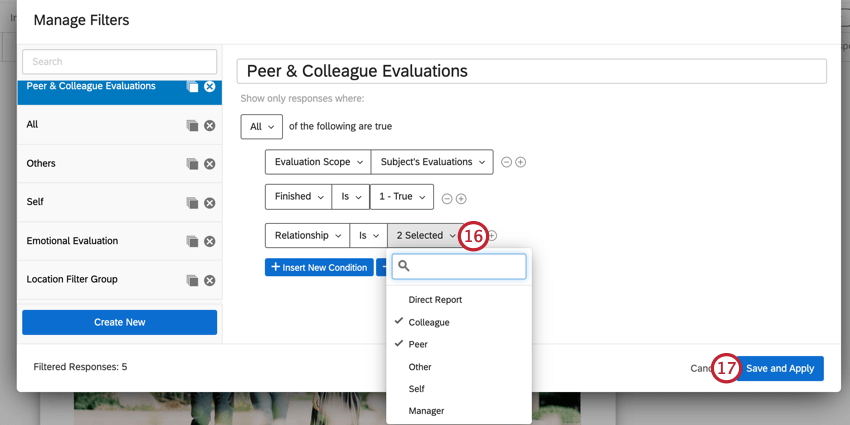This screenshot has width=850, height=425.
Task: Uncheck the Colleague relationship option
Action: click(x=429, y=322)
